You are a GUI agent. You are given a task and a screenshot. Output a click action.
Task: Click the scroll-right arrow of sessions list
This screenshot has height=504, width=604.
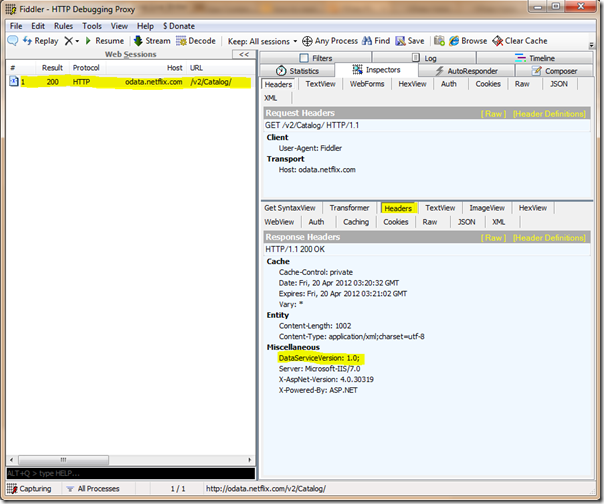coord(250,460)
